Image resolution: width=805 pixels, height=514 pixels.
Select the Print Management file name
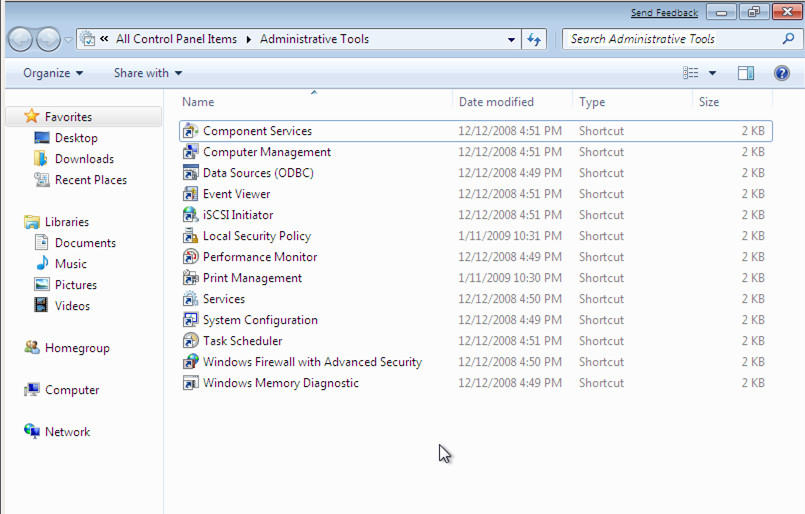point(252,278)
